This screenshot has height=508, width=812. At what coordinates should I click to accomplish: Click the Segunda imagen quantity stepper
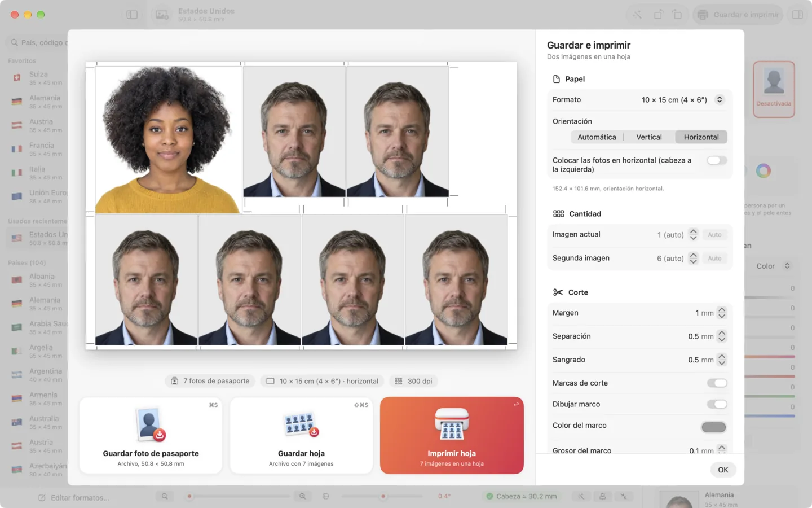[694, 258]
